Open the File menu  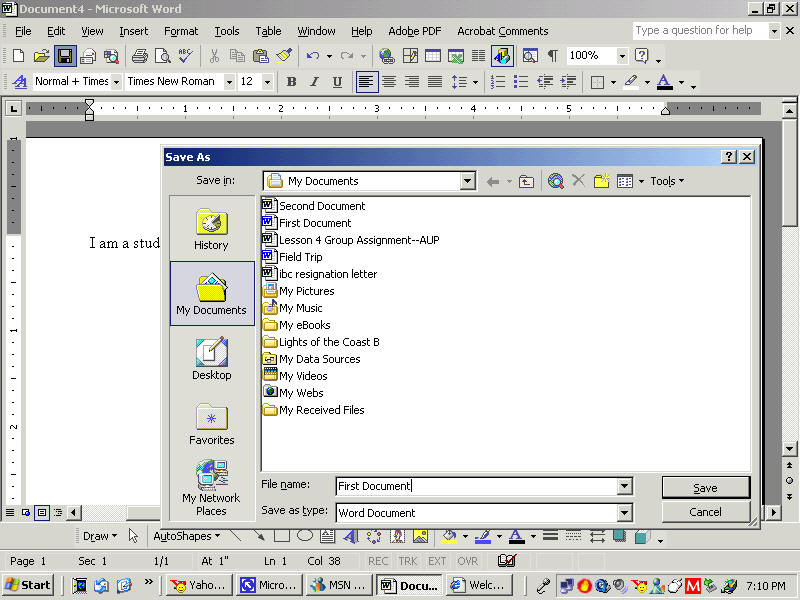[23, 31]
